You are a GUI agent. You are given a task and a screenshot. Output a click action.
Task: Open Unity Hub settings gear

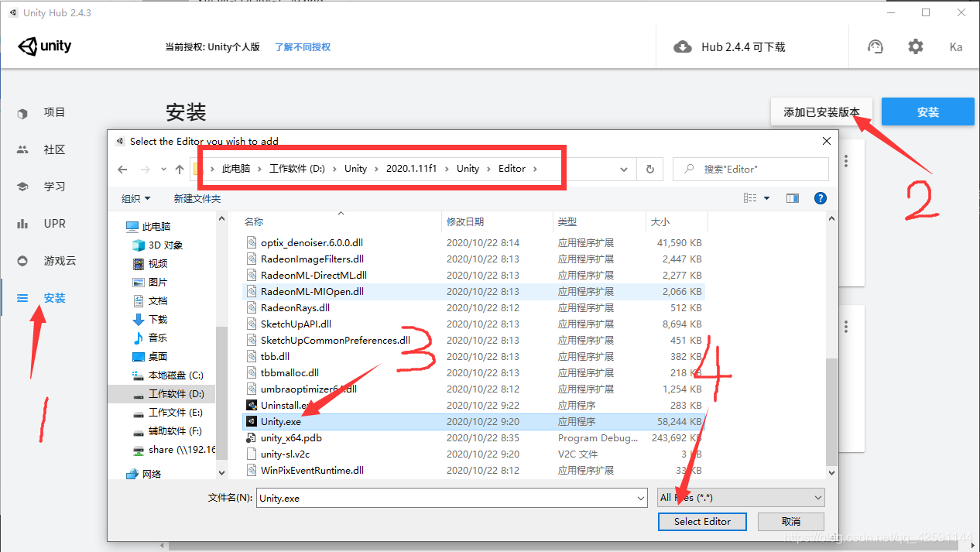(x=916, y=46)
